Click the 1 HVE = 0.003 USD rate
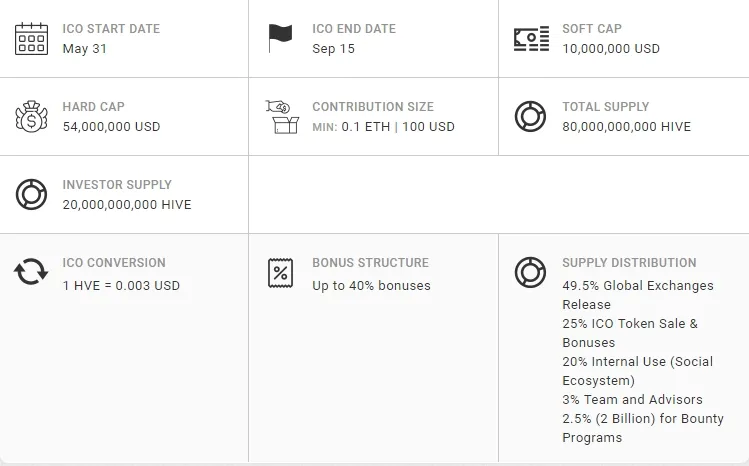 tap(121, 286)
